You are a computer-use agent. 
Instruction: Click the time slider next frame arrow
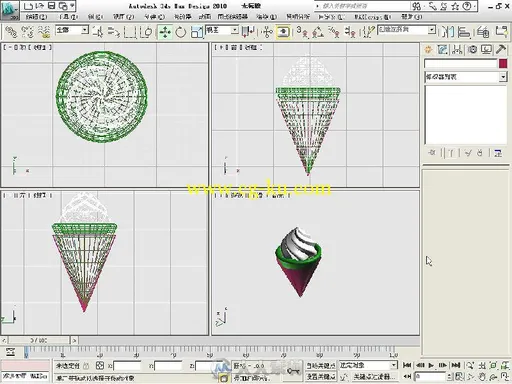(x=74, y=340)
